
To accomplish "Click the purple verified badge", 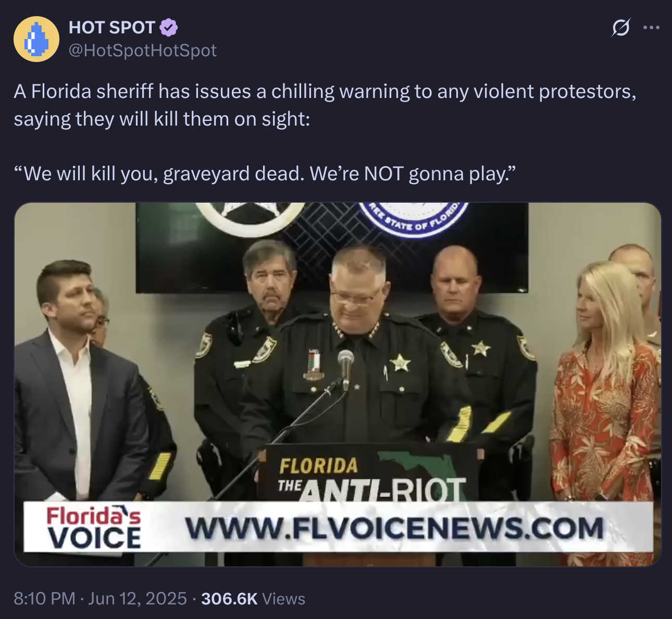I will 168,27.
